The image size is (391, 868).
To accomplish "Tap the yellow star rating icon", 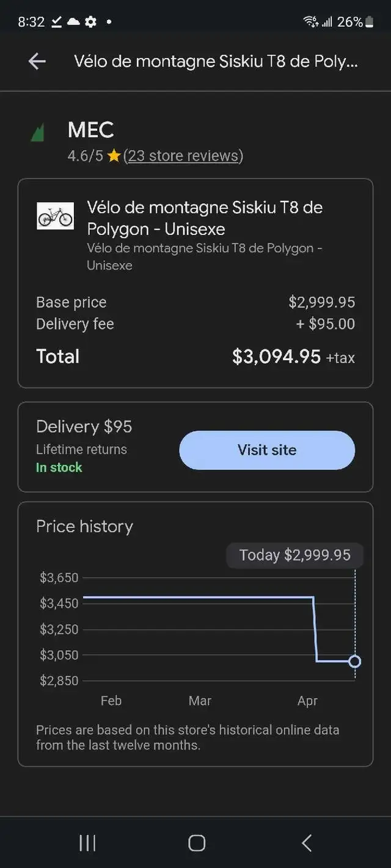I will click(114, 156).
